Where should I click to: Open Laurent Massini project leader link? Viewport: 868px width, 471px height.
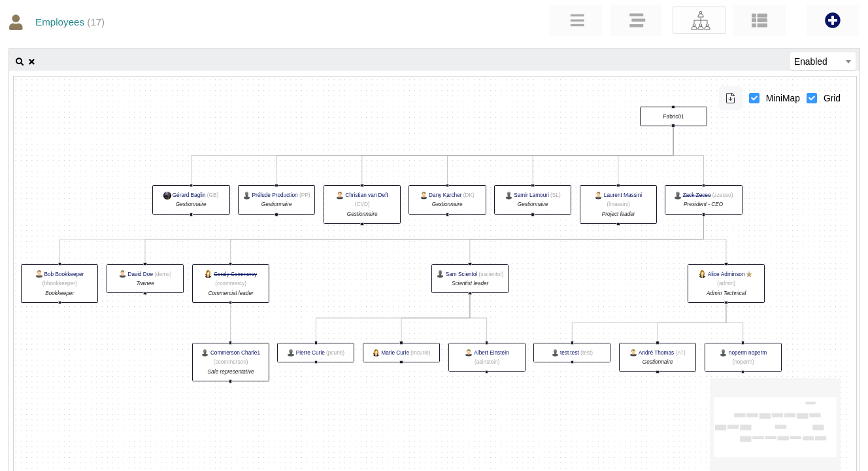(622, 195)
